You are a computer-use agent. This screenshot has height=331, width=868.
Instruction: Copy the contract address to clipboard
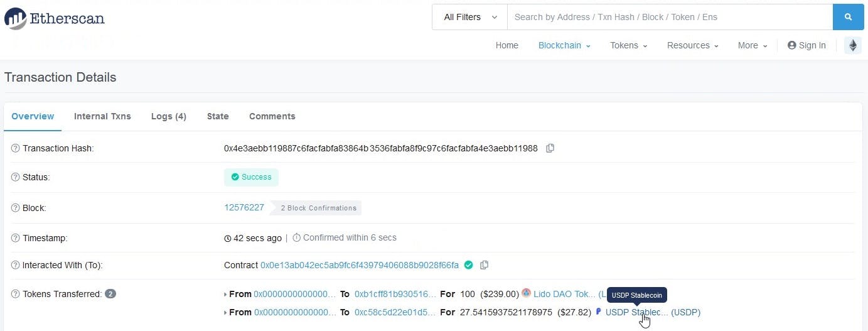click(x=484, y=265)
